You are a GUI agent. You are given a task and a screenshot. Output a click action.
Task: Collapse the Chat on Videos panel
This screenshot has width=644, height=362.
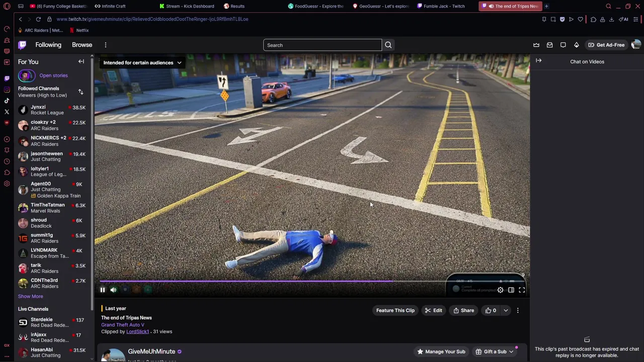tap(539, 61)
